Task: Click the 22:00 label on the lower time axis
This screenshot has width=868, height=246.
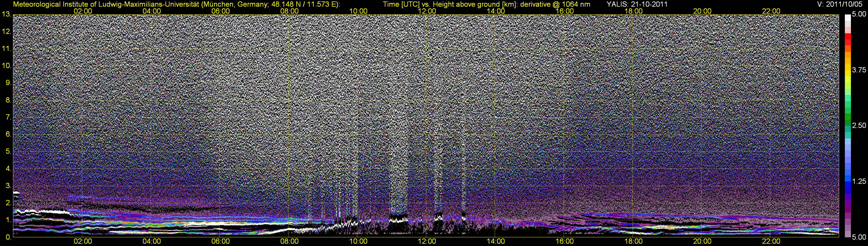Action: point(771,242)
